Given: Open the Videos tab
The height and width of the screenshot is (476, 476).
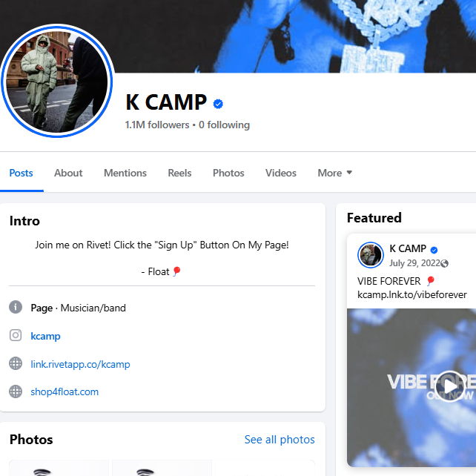Looking at the screenshot, I should tap(281, 173).
